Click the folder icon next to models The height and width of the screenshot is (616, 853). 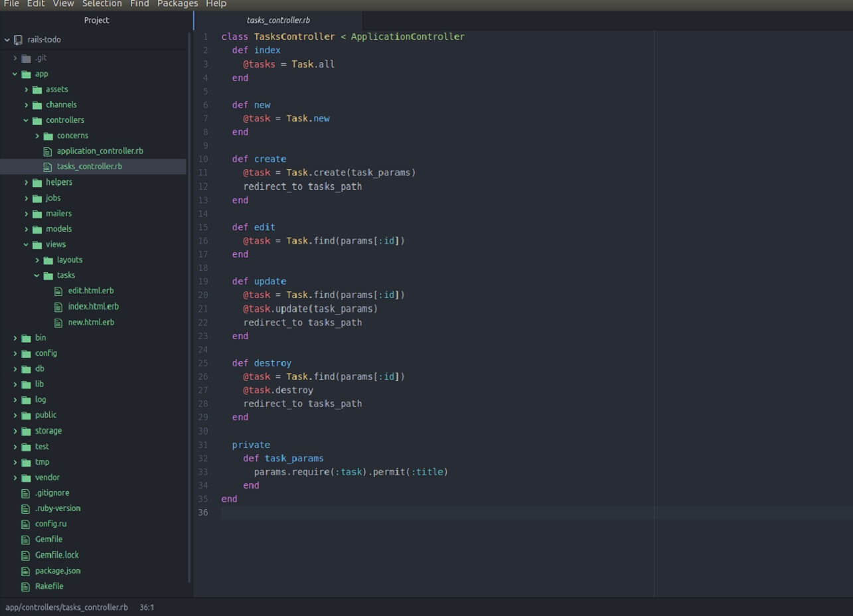coord(37,229)
